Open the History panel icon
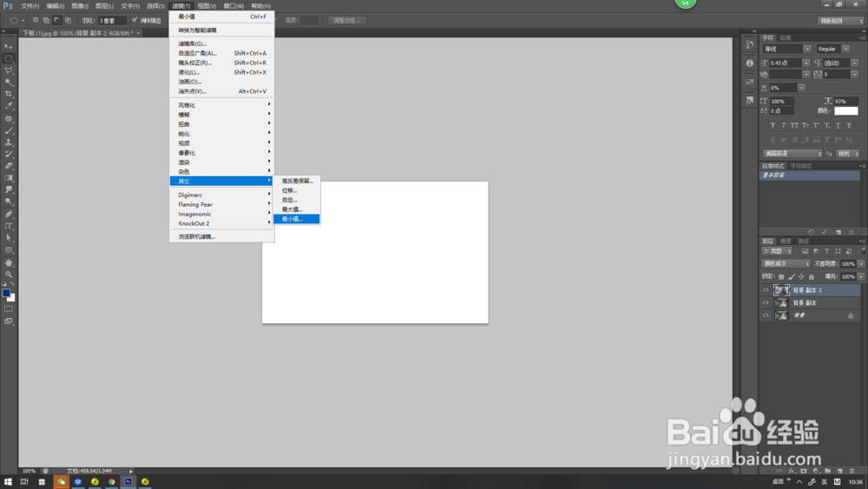The height and width of the screenshot is (489, 868). (x=750, y=45)
